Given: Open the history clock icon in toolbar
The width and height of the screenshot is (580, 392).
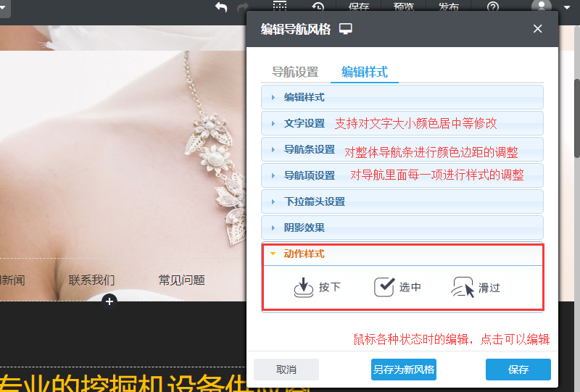Looking at the screenshot, I should tap(318, 7).
